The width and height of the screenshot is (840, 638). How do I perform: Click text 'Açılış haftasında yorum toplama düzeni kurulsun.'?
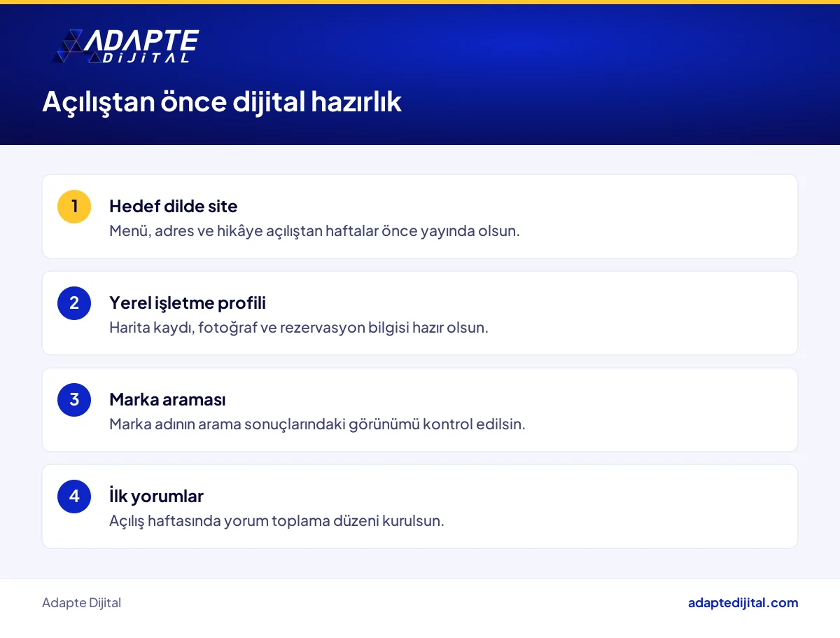(276, 520)
